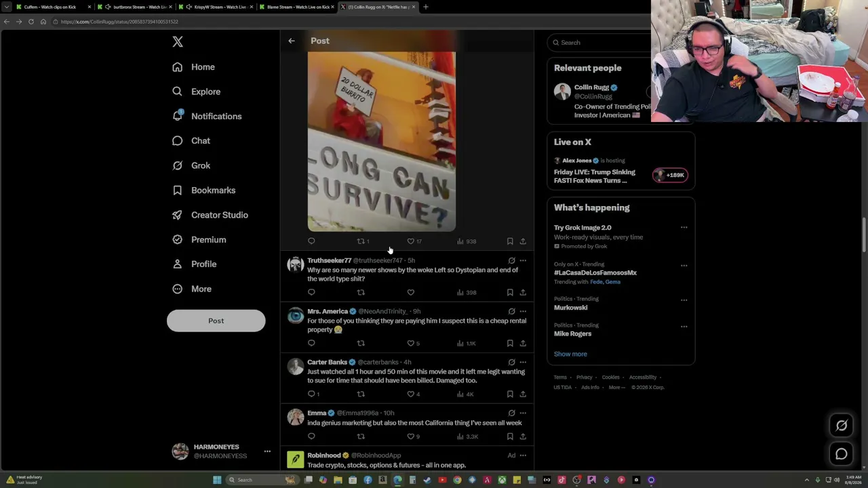Viewport: 868px width, 488px height.
Task: Open Explore in the sidebar
Action: (196, 91)
